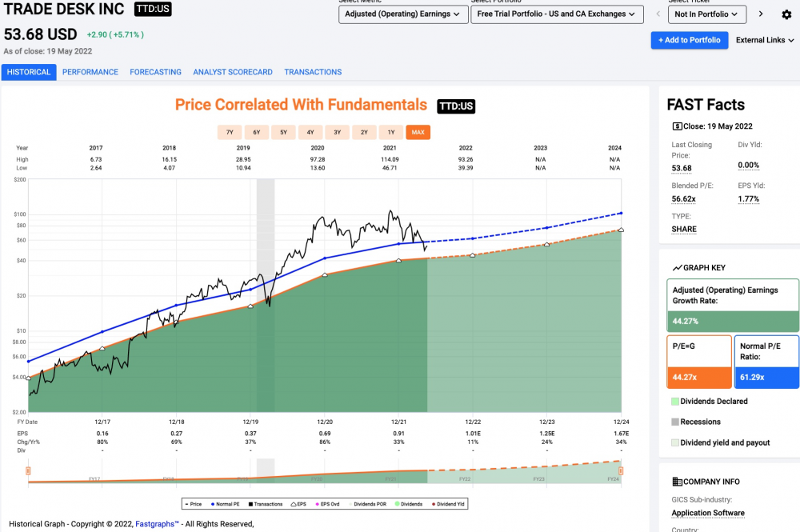Screen dimensions: 800x532
Task: Click the right range slider handle
Action: click(x=621, y=470)
